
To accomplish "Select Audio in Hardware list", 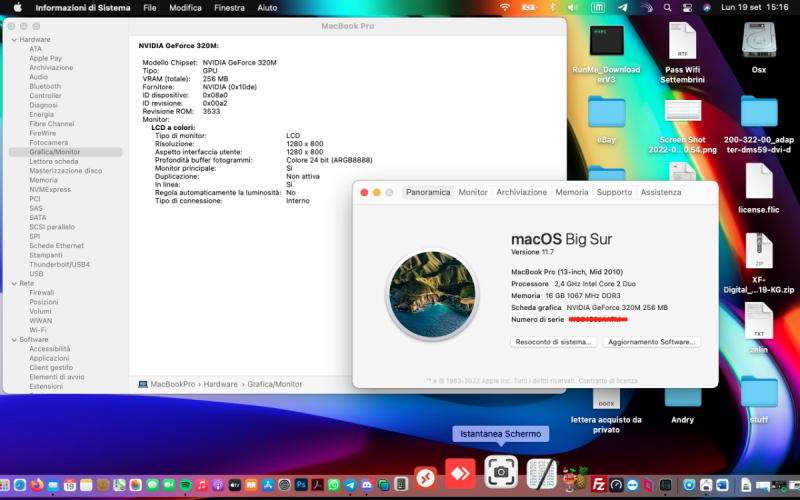I will (x=38, y=77).
